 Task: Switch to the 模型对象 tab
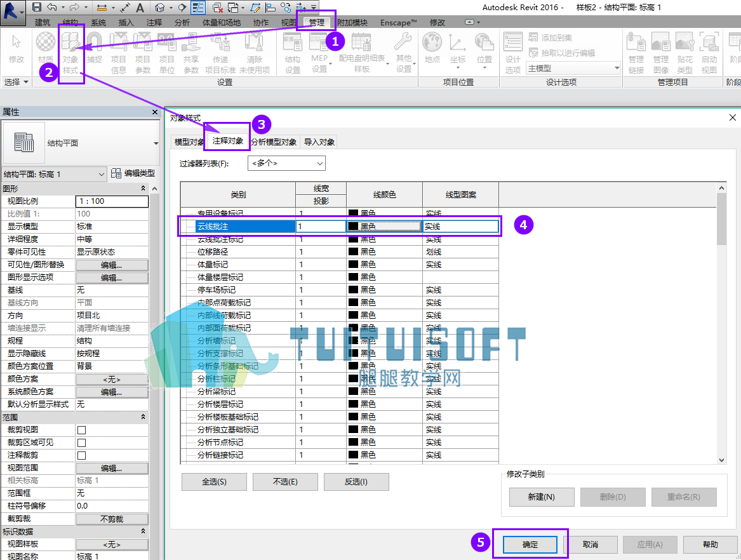pyautogui.click(x=189, y=142)
